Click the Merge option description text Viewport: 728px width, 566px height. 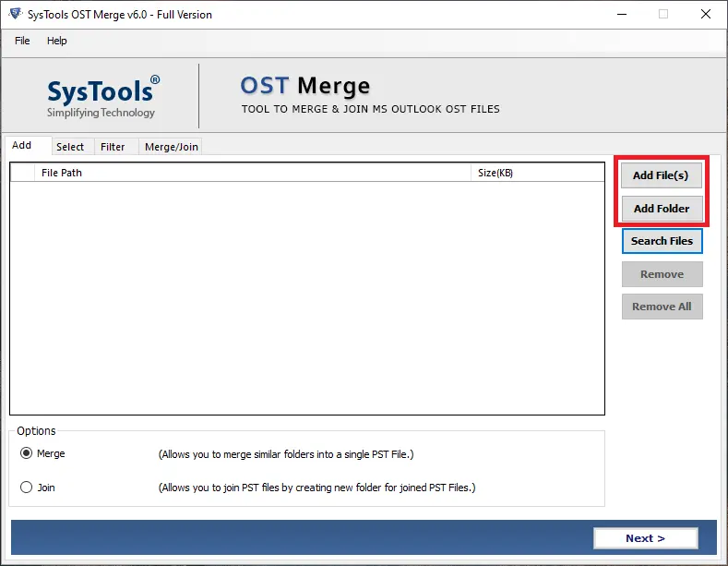pyautogui.click(x=286, y=454)
